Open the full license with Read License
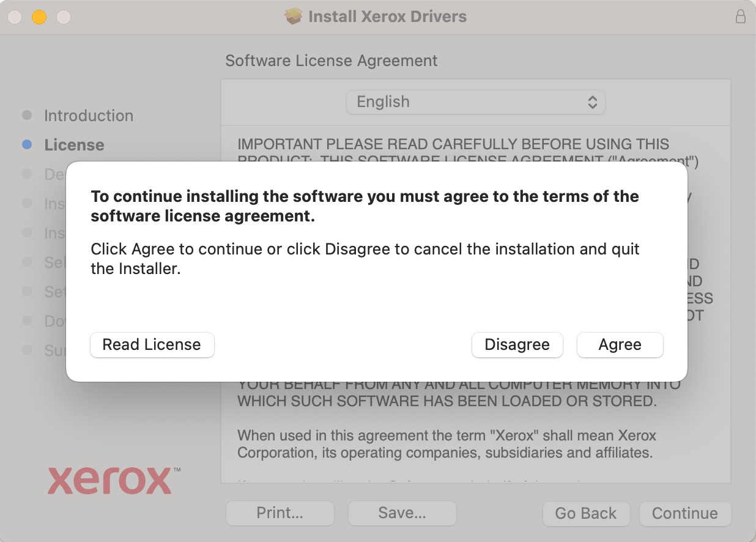The height and width of the screenshot is (542, 756). [152, 344]
